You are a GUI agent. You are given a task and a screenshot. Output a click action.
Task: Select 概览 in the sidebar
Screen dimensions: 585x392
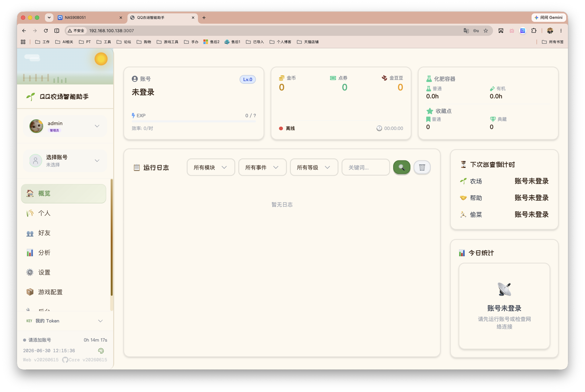pos(63,193)
